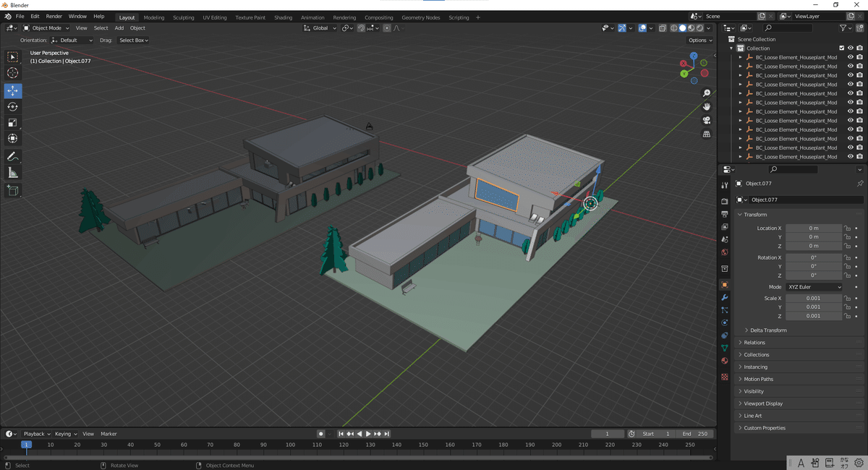Choose the Scale tool
Screen dimensions: 868x470
pyautogui.click(x=12, y=123)
